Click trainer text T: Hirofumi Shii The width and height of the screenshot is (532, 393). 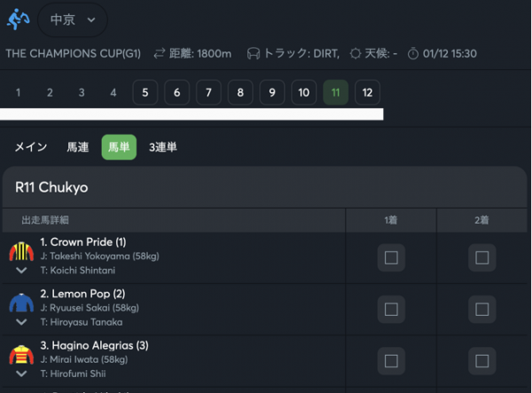(x=73, y=373)
